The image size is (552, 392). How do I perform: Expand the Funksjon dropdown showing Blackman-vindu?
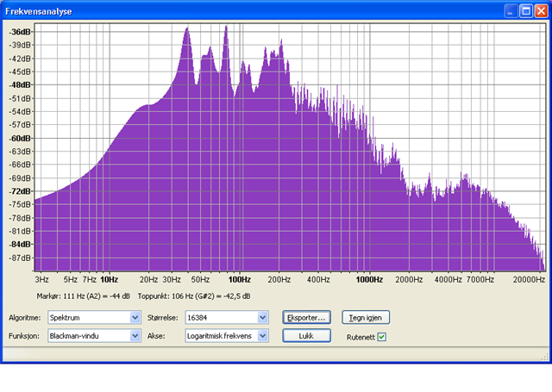[94, 336]
